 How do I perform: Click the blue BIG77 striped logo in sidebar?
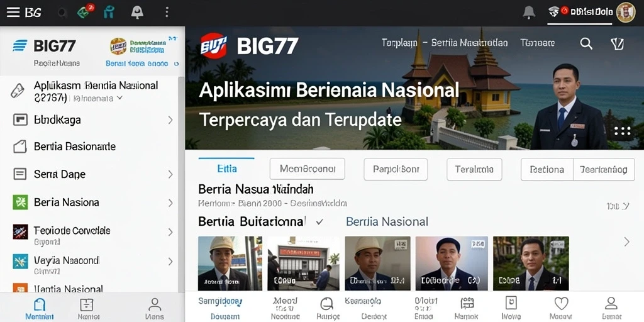20,45
